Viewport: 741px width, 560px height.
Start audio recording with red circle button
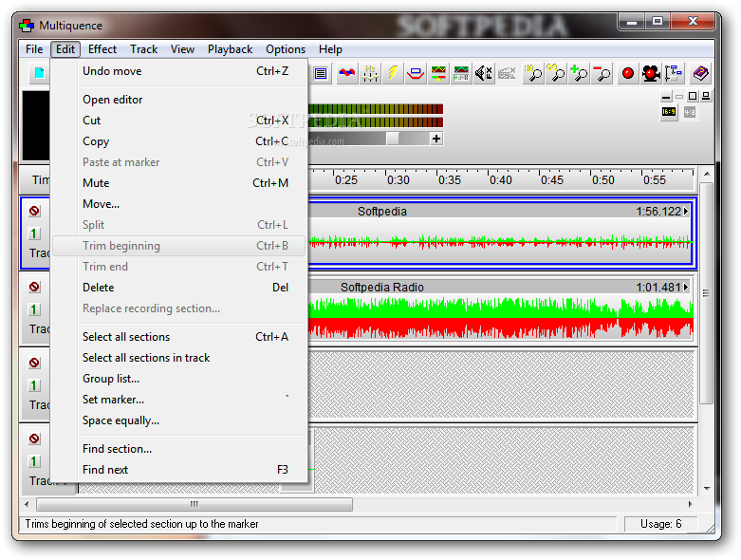(x=628, y=73)
